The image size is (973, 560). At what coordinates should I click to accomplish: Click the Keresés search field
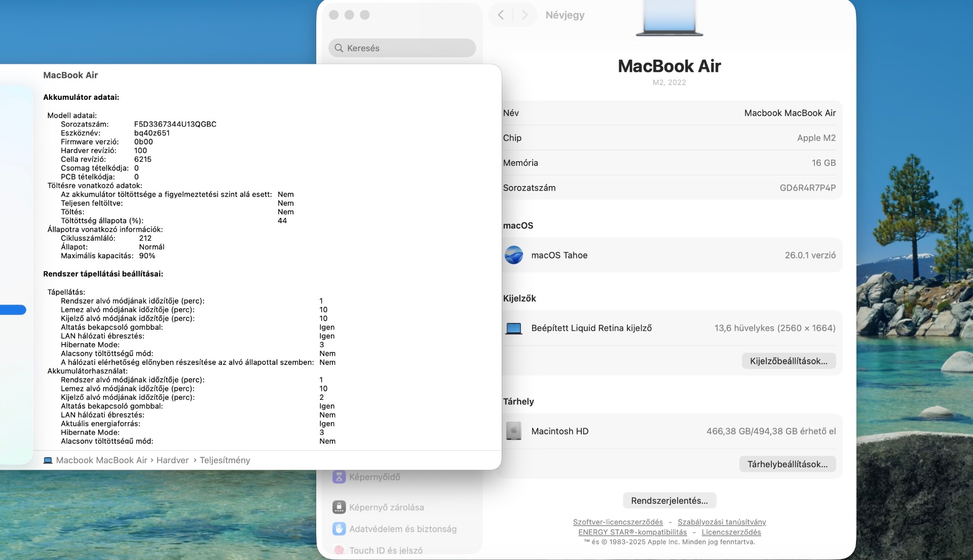pos(402,48)
